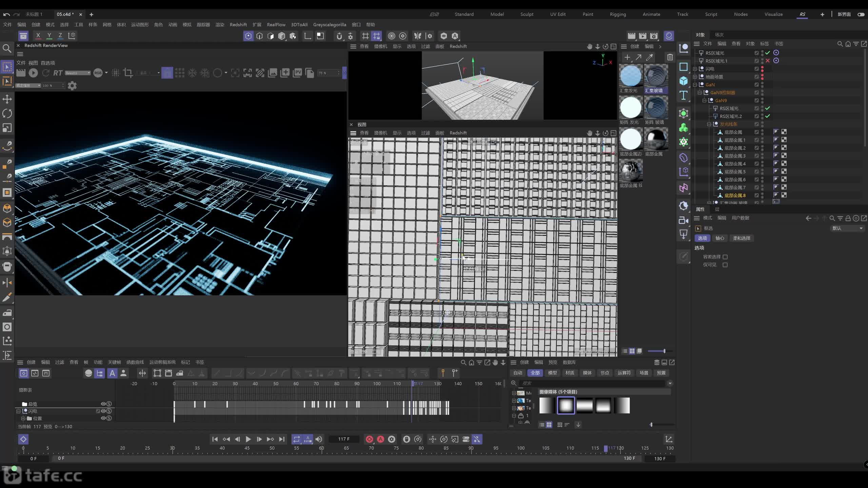Enable the 仅可见 checkbox
This screenshot has height=488, width=868.
click(x=725, y=265)
